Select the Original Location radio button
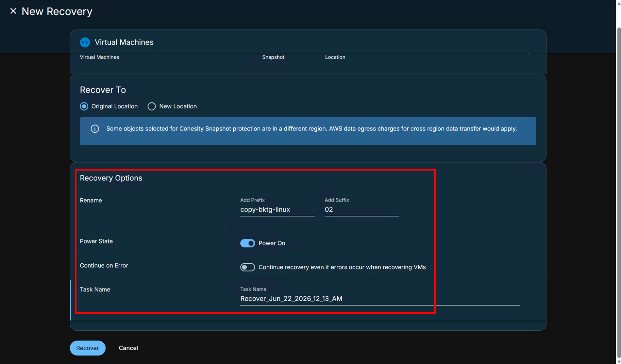The width and height of the screenshot is (621, 364). (84, 106)
